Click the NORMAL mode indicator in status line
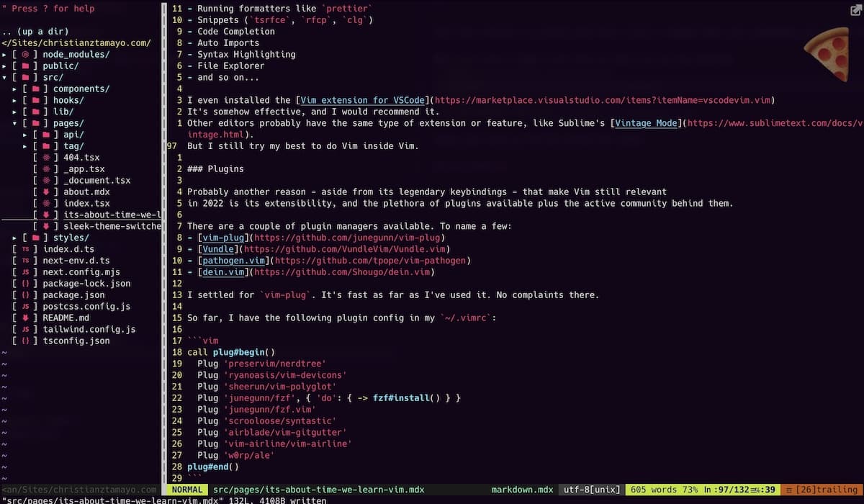The image size is (864, 504). pos(188,490)
